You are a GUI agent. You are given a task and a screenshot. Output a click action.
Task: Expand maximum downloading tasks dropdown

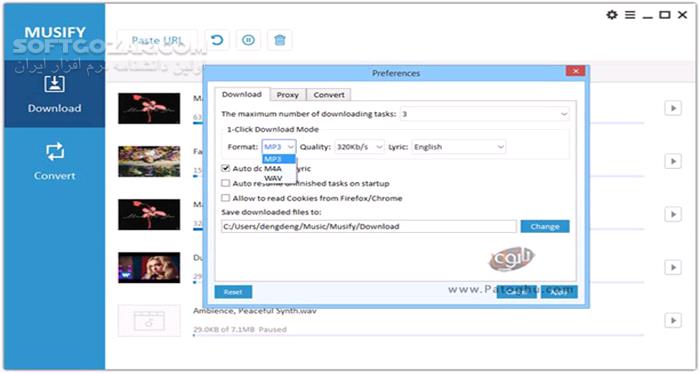click(x=485, y=114)
